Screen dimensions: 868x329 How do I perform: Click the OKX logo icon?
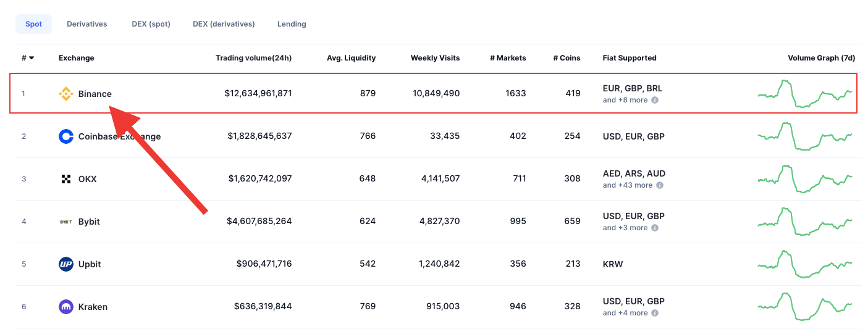tap(65, 179)
